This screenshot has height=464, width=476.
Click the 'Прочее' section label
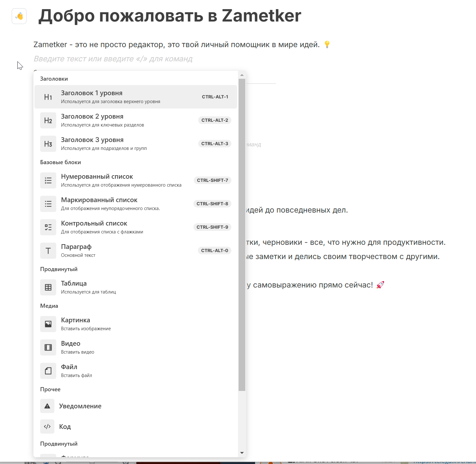tap(50, 389)
